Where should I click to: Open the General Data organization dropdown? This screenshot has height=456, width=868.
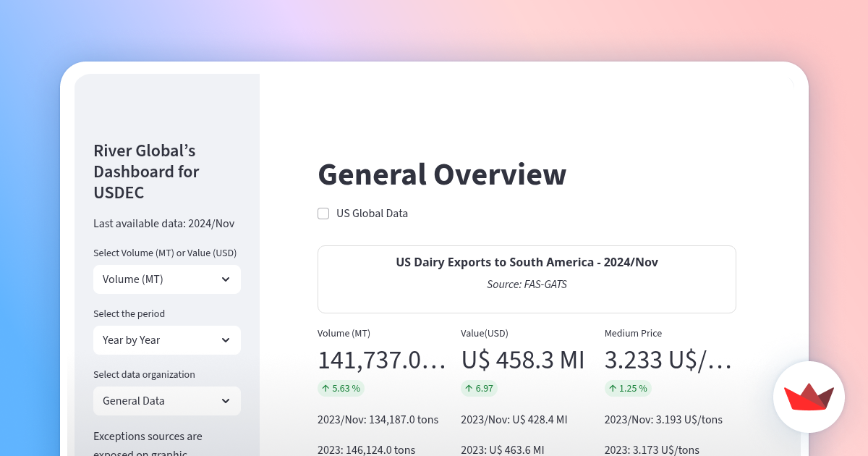coord(166,400)
